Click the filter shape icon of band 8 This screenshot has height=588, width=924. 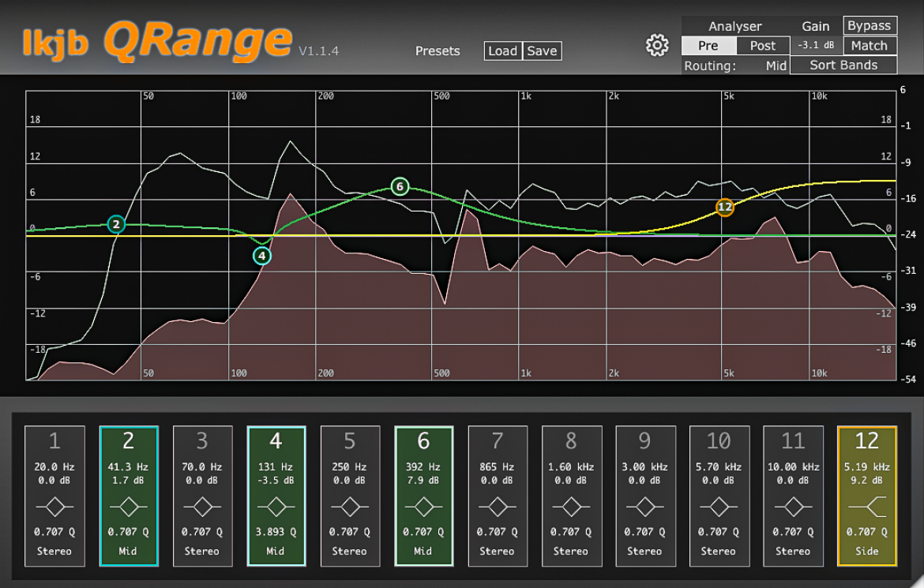tap(571, 507)
